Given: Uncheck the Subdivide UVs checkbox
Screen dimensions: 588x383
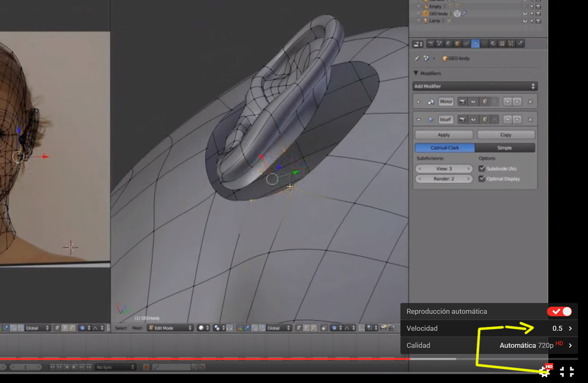Looking at the screenshot, I should (482, 169).
